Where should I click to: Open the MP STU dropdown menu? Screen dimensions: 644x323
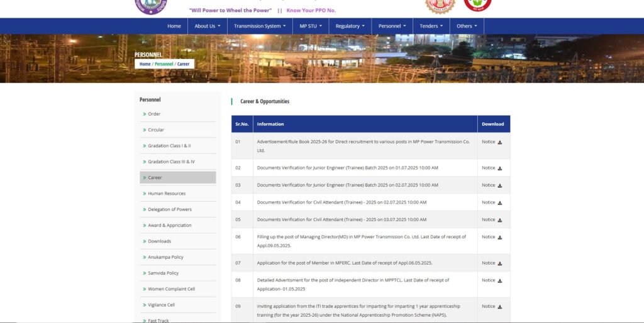[311, 26]
